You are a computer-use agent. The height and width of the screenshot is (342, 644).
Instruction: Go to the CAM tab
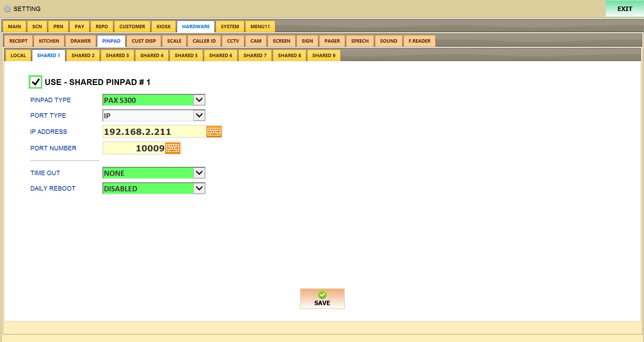point(256,41)
